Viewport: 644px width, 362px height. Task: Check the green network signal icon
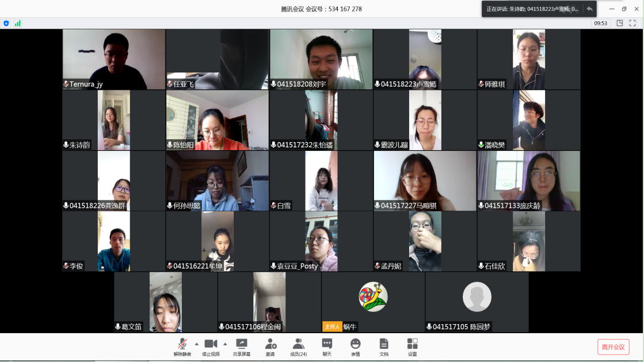(18, 23)
